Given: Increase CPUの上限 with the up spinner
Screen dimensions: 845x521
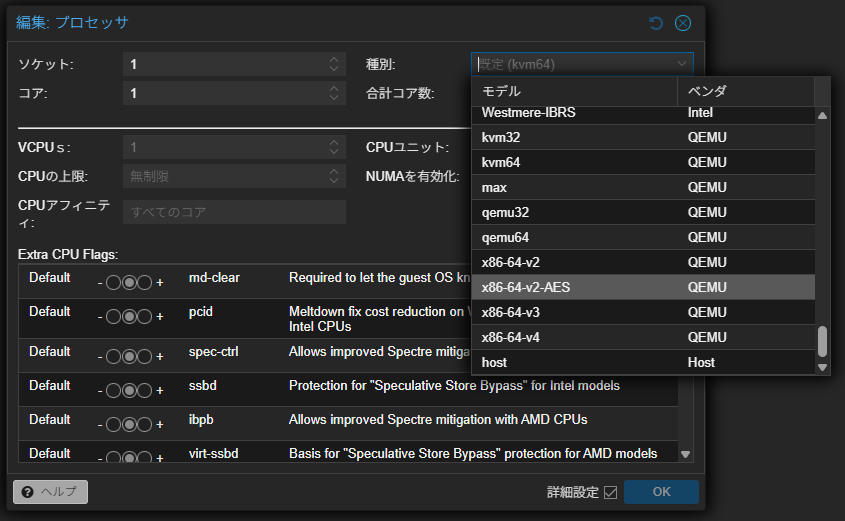Looking at the screenshot, I should 334,171.
